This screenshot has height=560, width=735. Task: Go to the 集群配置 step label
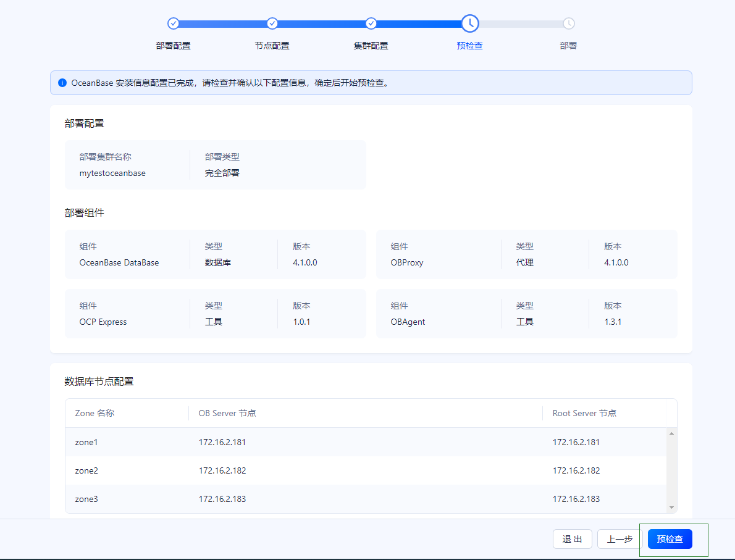point(371,46)
